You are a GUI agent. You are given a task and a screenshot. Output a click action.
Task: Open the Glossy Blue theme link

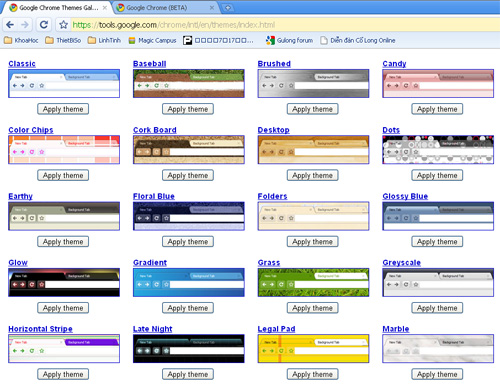pos(405,196)
